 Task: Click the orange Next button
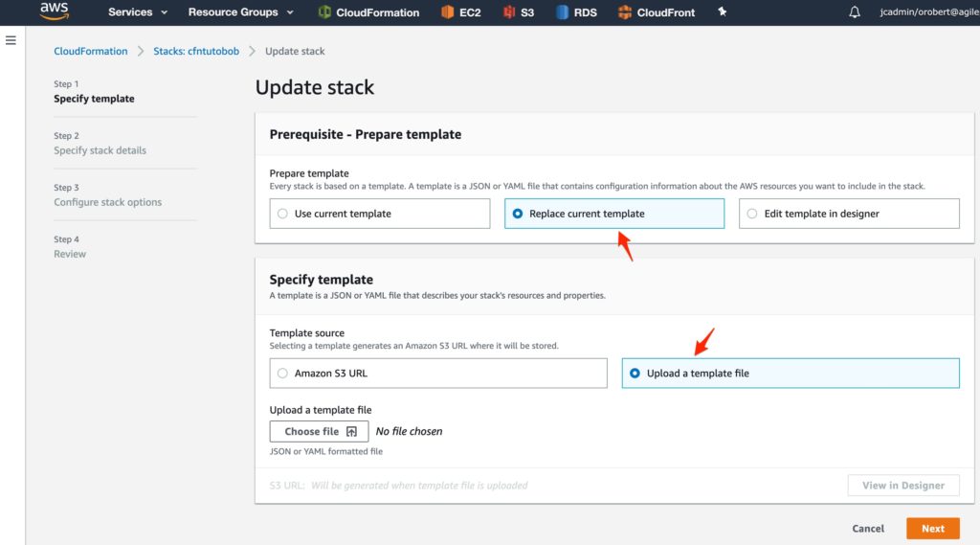click(932, 528)
